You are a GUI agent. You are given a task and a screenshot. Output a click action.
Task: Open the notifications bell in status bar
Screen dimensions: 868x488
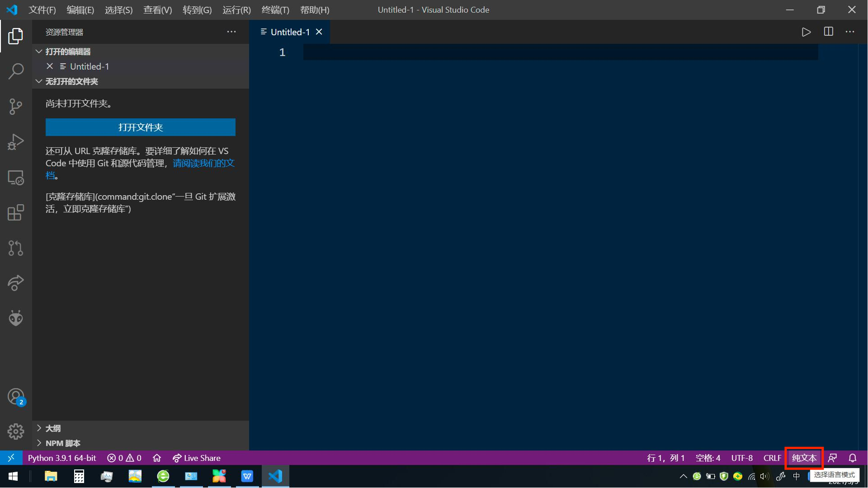coord(852,458)
